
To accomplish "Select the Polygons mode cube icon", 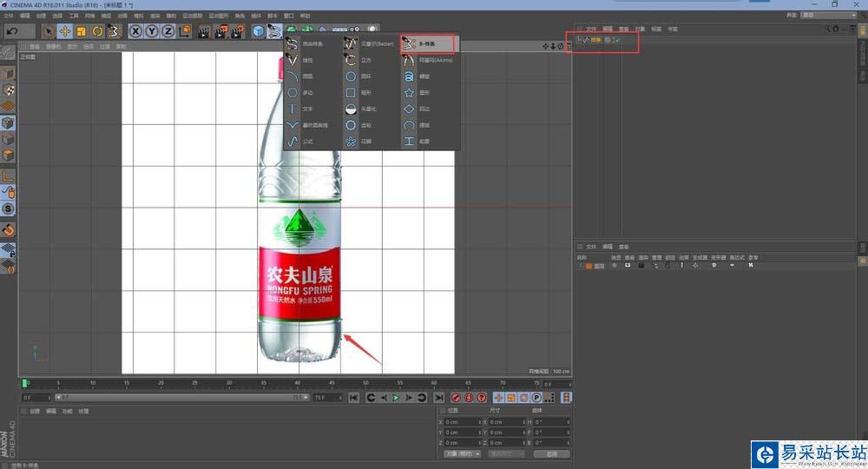I will (x=8, y=155).
